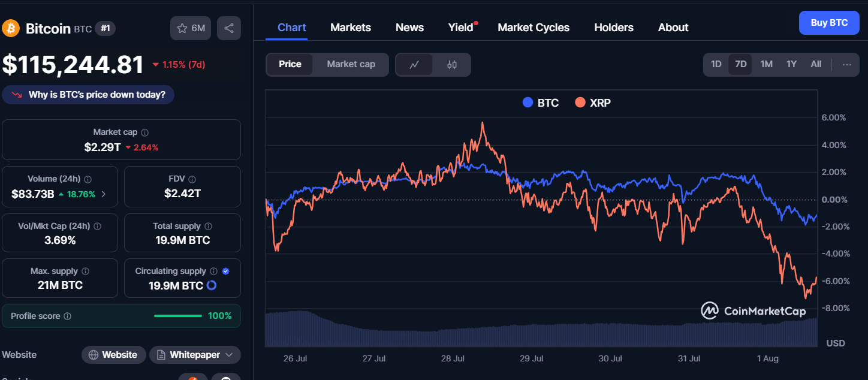Click Circulating supply info icon
The image size is (868, 380).
pos(214,272)
